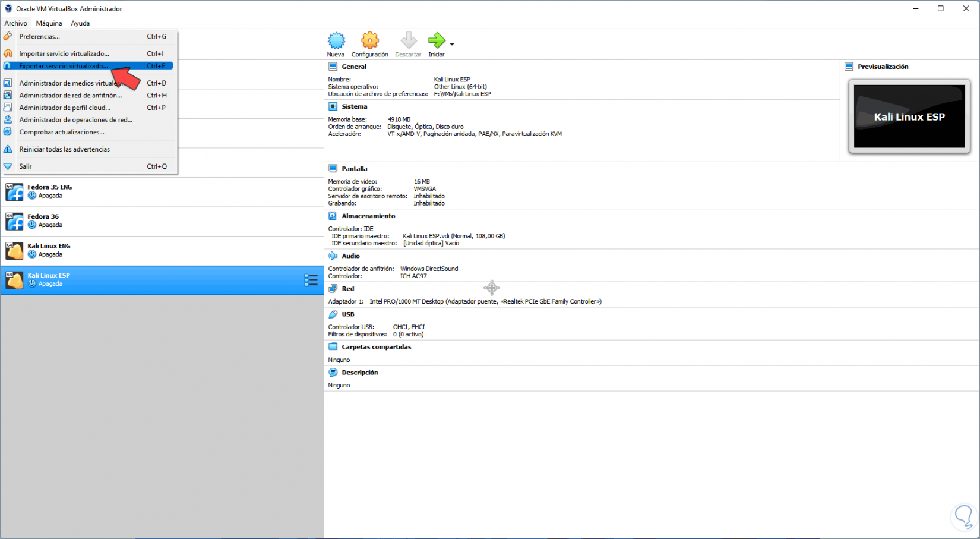Click the Kali Linux ENG machine icon
The height and width of the screenshot is (539, 980).
pos(14,250)
